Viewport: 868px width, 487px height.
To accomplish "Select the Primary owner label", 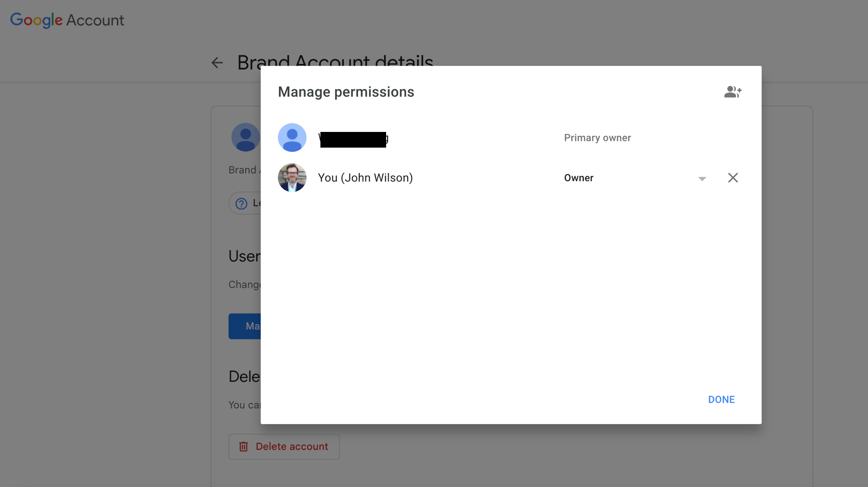I will coord(597,137).
